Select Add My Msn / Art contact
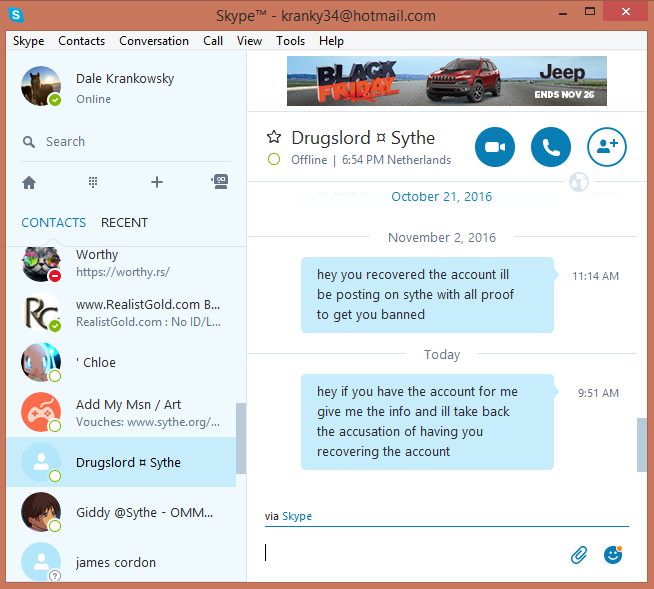Viewport: 654px width, 589px height. pos(121,413)
